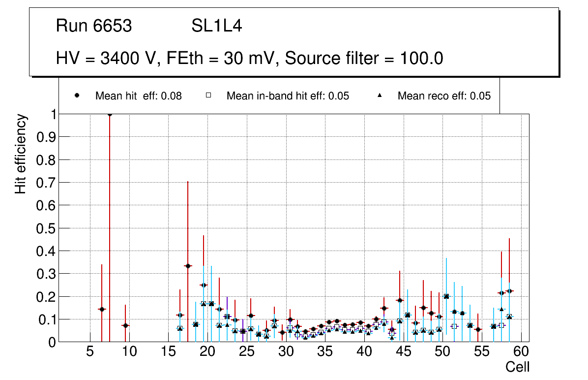588x380 pixels.
Task: Select the data point at hit efficiency 1
Action: point(110,114)
